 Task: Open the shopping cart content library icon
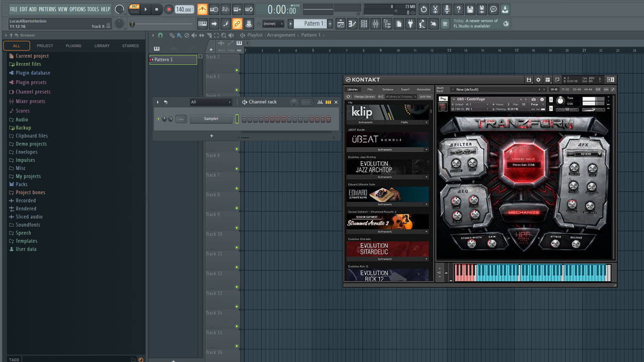pos(445,24)
